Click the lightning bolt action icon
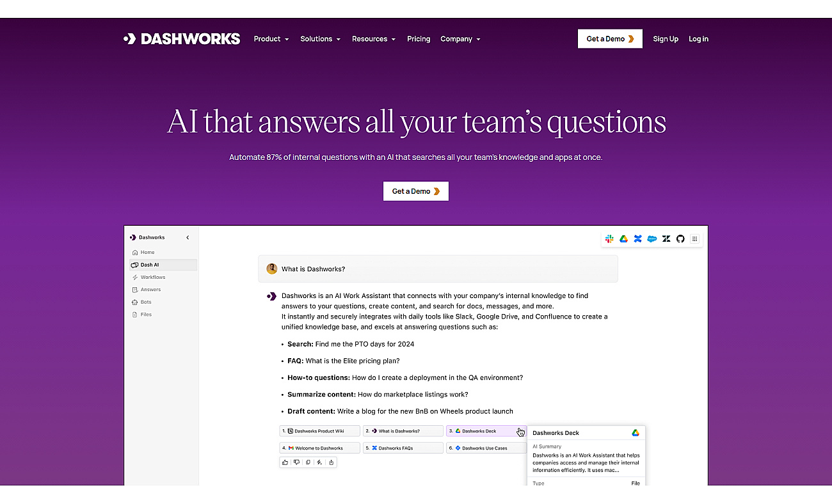Viewport: 832px width, 504px height. [x=319, y=462]
